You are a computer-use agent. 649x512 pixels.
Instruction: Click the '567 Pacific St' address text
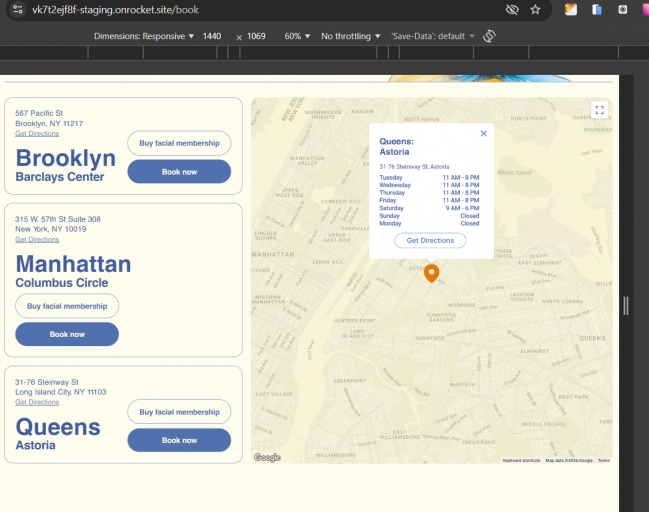39,113
